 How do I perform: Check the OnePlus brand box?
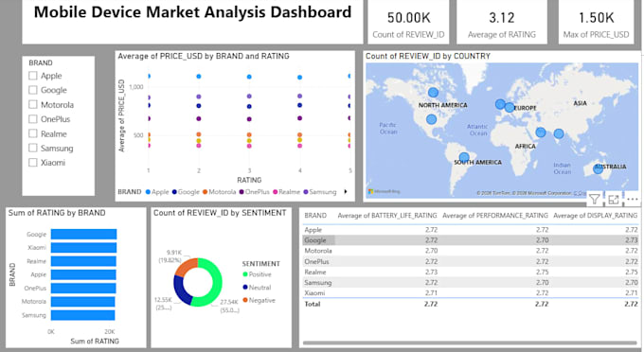33,119
